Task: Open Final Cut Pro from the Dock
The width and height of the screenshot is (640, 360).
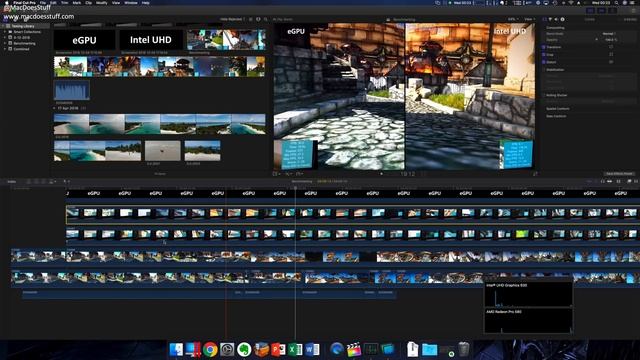Action: [354, 350]
